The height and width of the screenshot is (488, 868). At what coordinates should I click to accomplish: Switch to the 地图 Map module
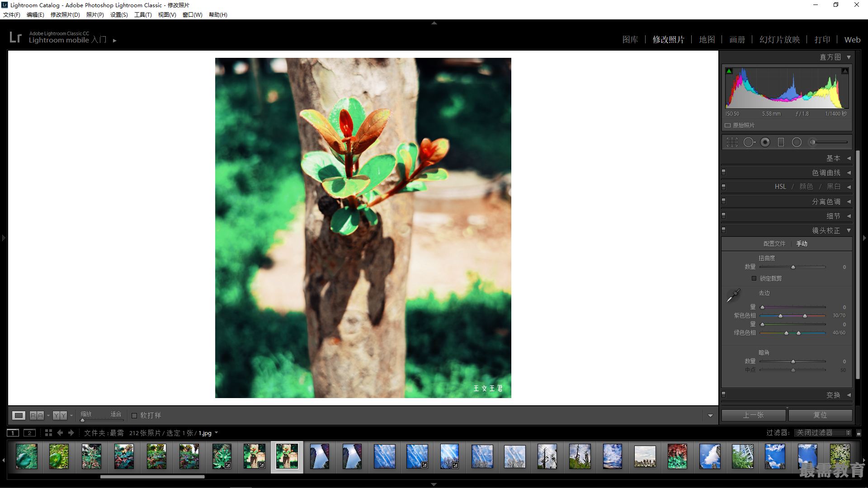tap(707, 40)
